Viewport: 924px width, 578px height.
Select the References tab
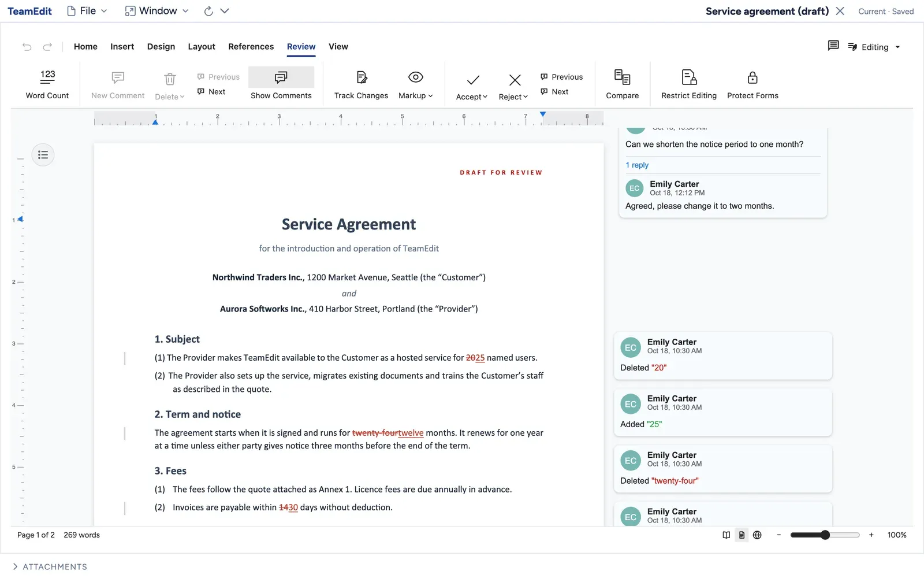click(x=251, y=47)
